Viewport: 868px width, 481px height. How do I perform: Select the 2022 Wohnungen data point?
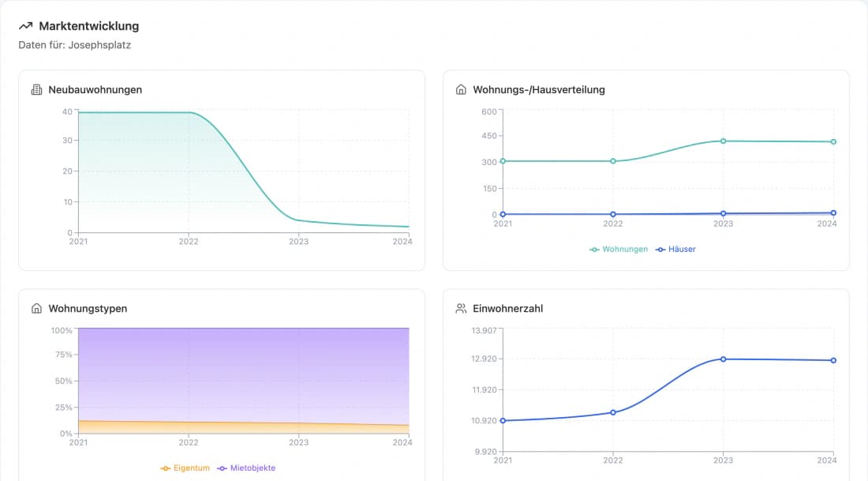(613, 161)
